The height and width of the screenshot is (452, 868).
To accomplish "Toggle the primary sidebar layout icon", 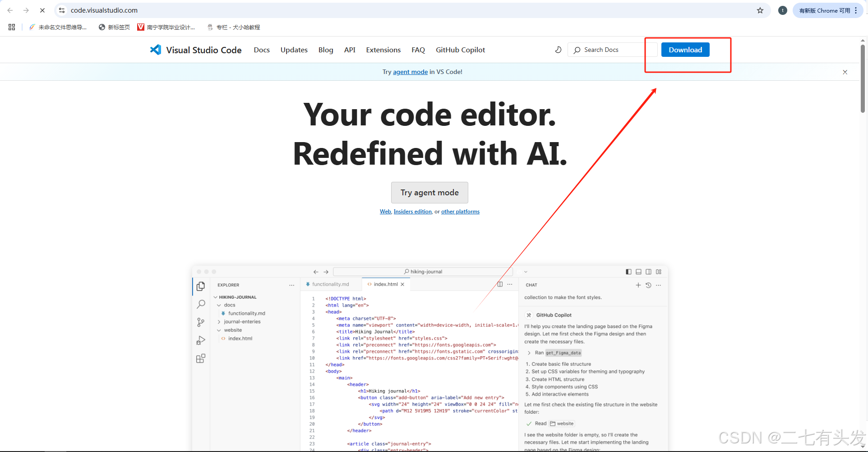I will (x=628, y=272).
